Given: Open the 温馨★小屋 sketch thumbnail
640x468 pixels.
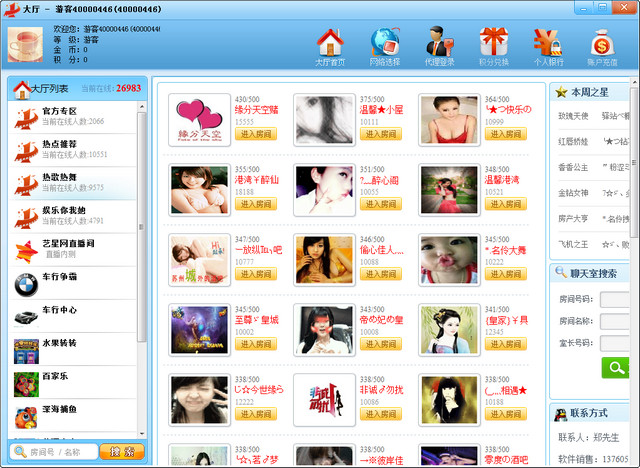Looking at the screenshot, I should point(324,120).
